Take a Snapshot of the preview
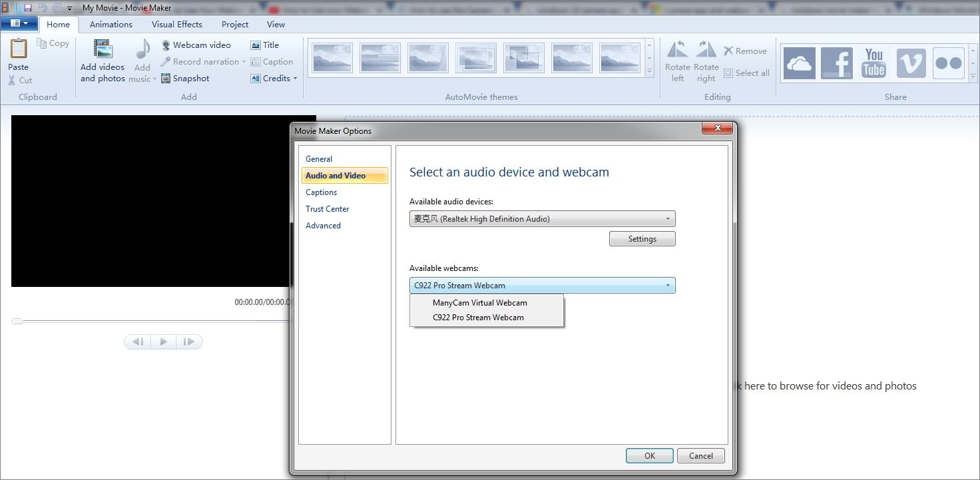 tap(185, 79)
